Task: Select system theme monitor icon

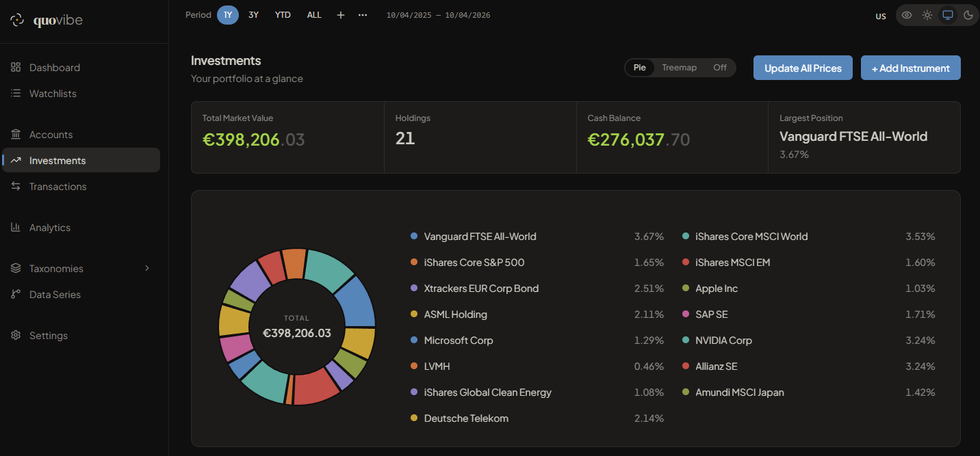Action: pos(948,15)
